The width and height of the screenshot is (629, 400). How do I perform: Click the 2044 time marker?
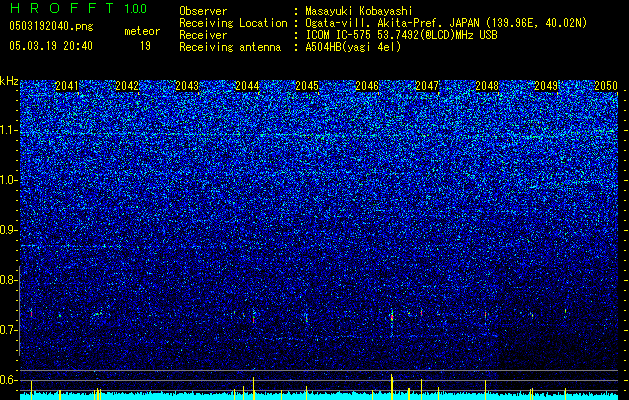coord(247,86)
